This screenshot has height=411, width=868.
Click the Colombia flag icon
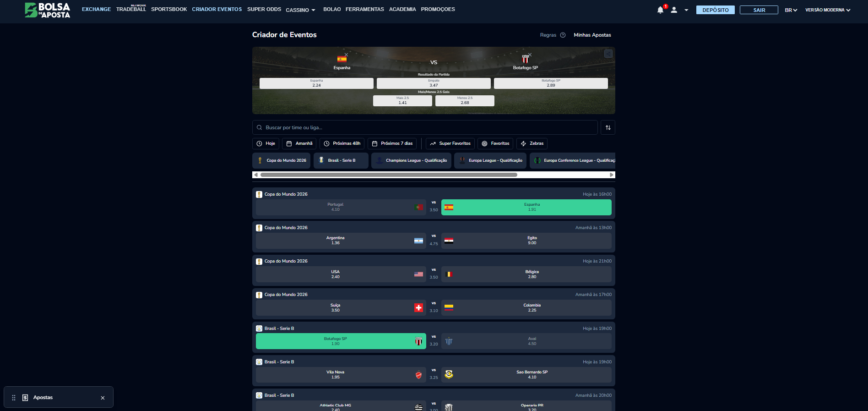click(449, 307)
